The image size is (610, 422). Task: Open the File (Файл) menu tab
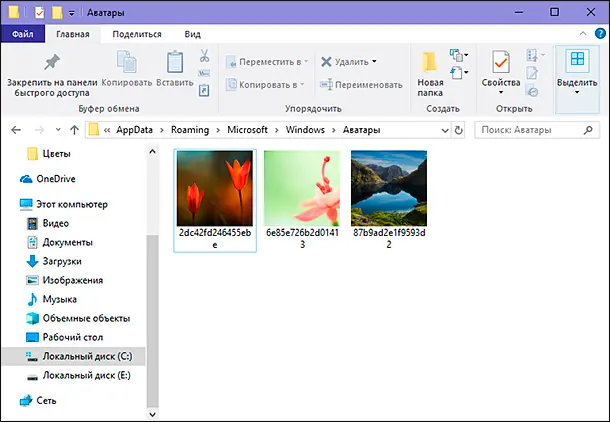tap(22, 34)
